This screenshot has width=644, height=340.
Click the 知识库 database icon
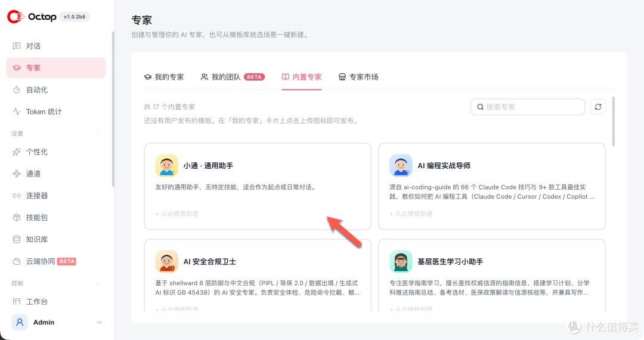[17, 239]
